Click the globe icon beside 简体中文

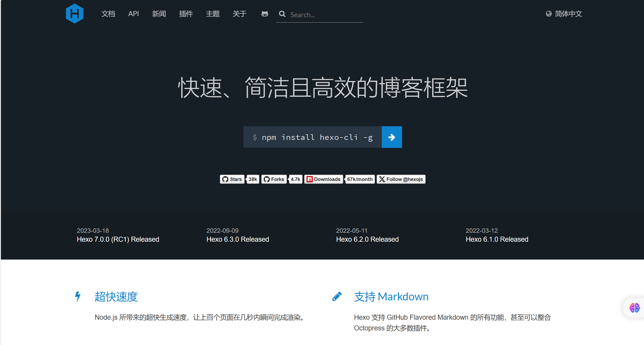(549, 14)
